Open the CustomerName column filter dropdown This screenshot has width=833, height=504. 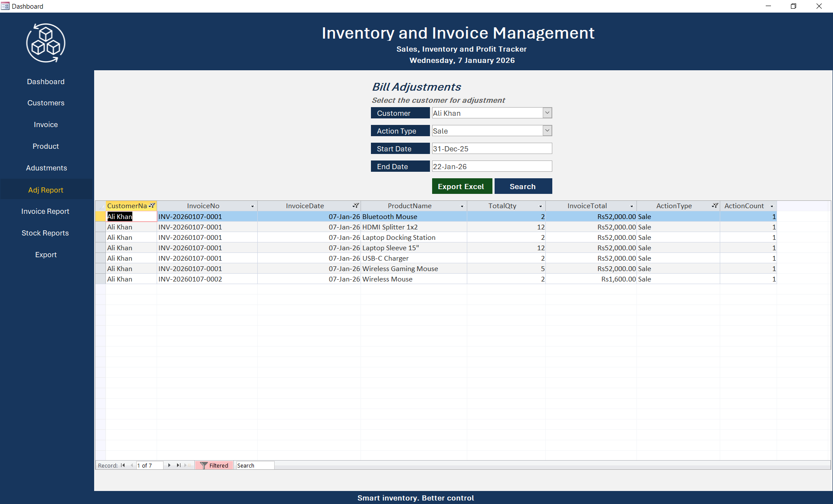(152, 206)
